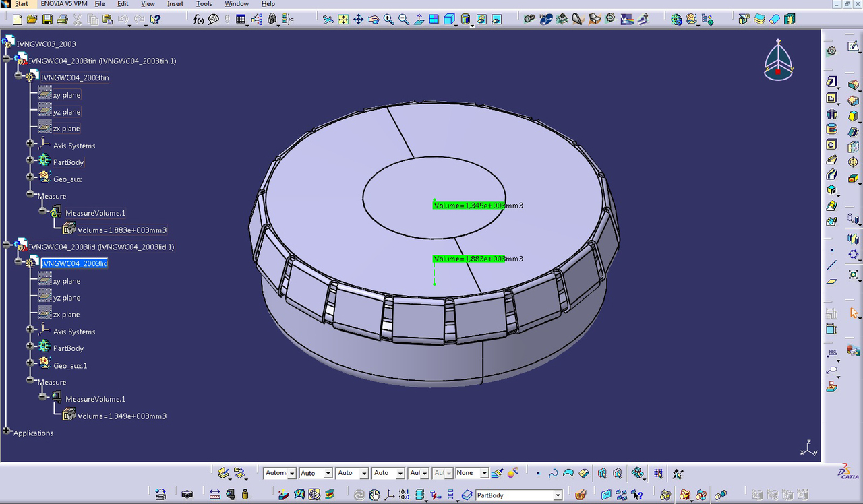Select the root IVNGWC03_2003 tree item

point(47,44)
